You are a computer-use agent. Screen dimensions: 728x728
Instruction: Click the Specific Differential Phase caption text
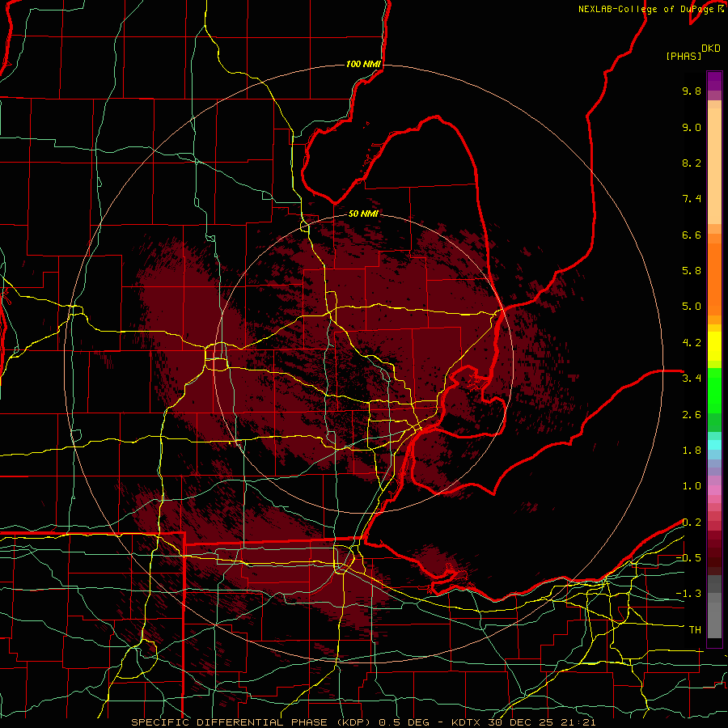tap(363, 722)
